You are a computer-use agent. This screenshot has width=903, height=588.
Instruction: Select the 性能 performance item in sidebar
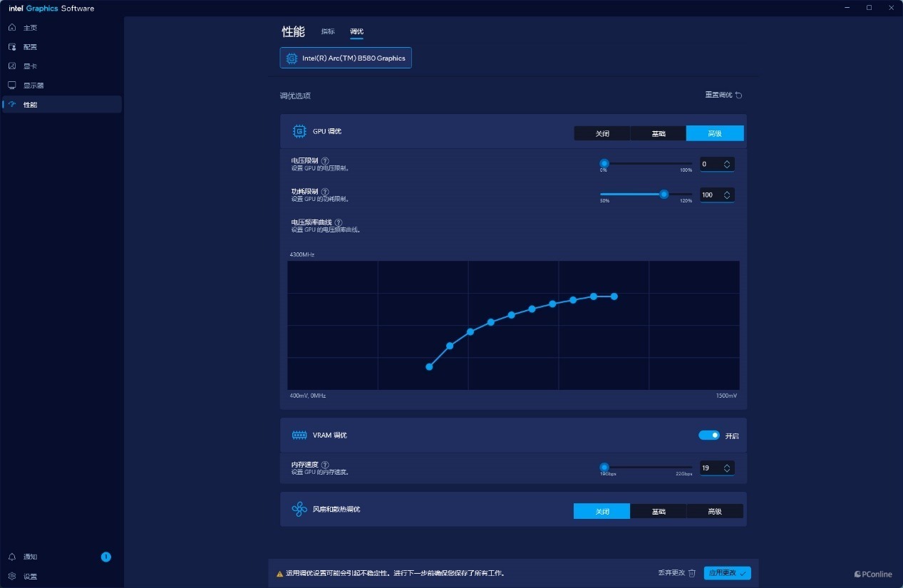tap(62, 105)
